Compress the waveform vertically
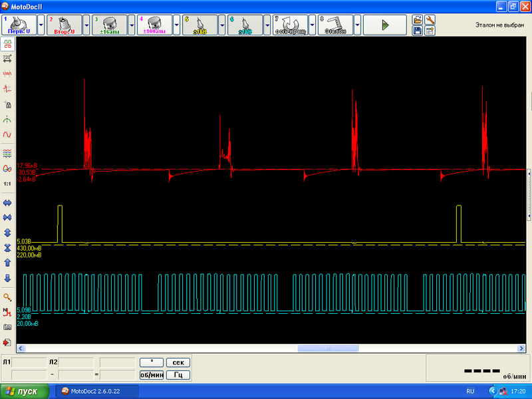This screenshot has width=532, height=399. tap(7, 248)
